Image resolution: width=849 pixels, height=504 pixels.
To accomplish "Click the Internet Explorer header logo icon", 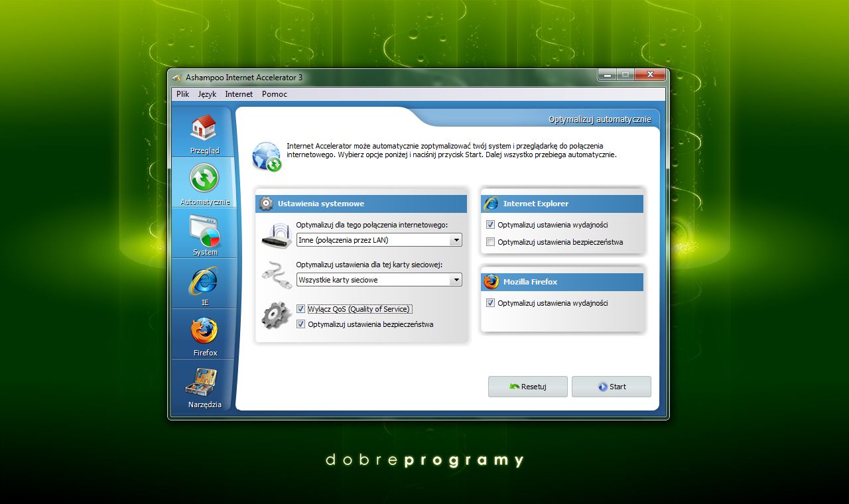I will click(x=491, y=204).
